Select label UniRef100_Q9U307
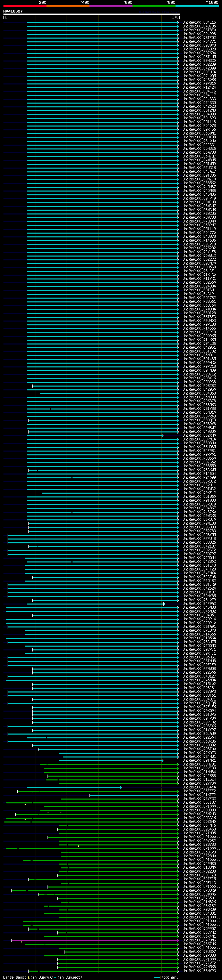This screenshot has height=980, width=222. point(199,951)
